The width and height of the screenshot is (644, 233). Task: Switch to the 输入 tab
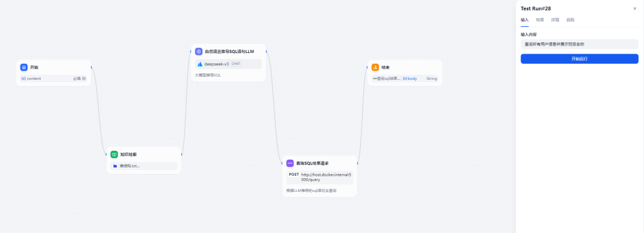coord(525,20)
